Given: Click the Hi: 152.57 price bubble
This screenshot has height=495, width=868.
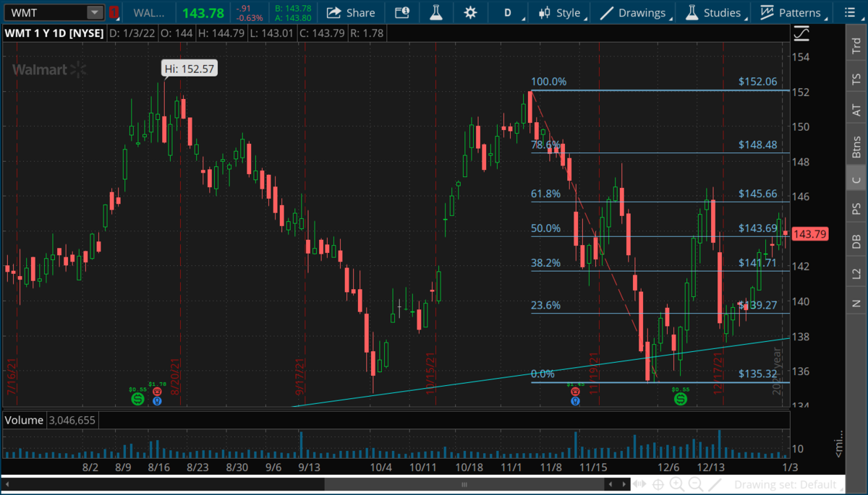Looking at the screenshot, I should coord(190,69).
